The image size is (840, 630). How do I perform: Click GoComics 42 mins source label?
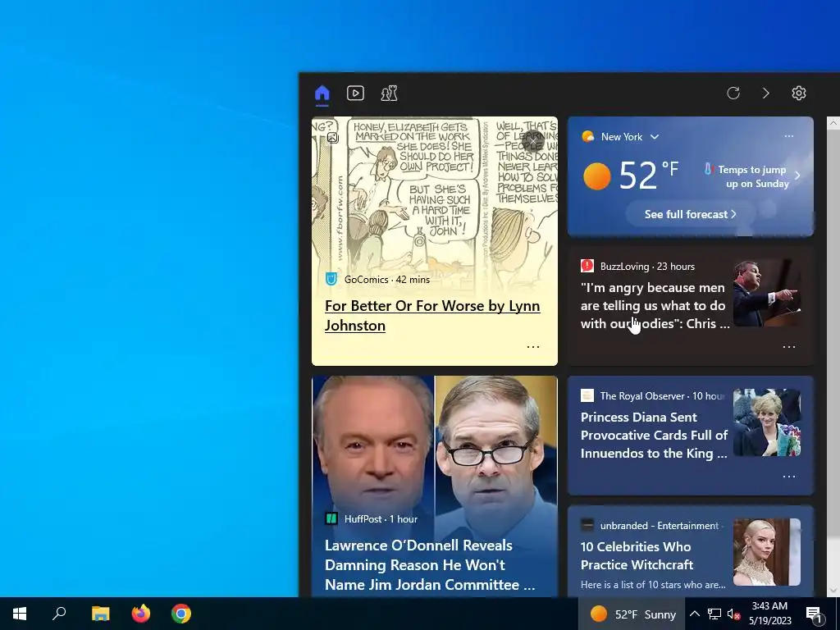coord(387,279)
